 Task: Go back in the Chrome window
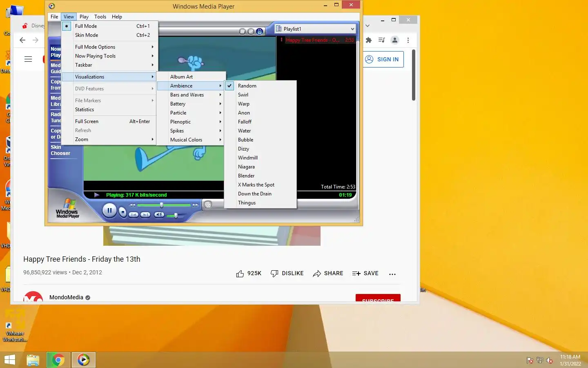coord(22,40)
